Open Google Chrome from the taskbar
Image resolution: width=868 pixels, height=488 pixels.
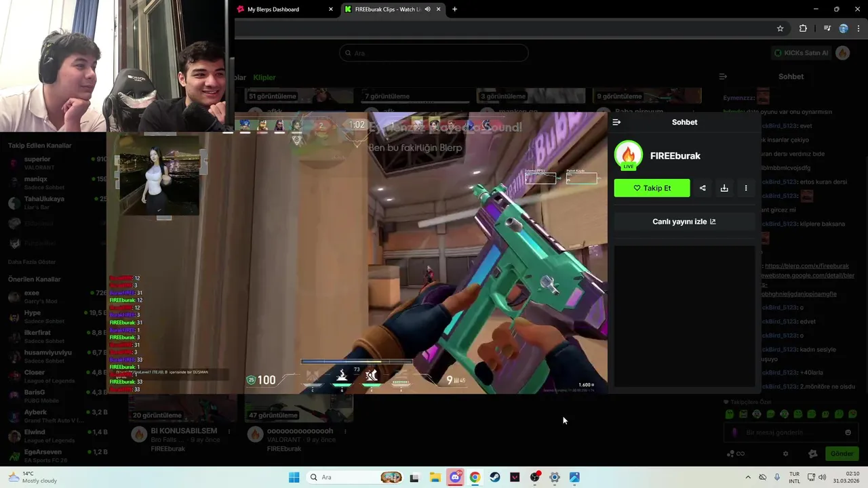[x=475, y=477]
